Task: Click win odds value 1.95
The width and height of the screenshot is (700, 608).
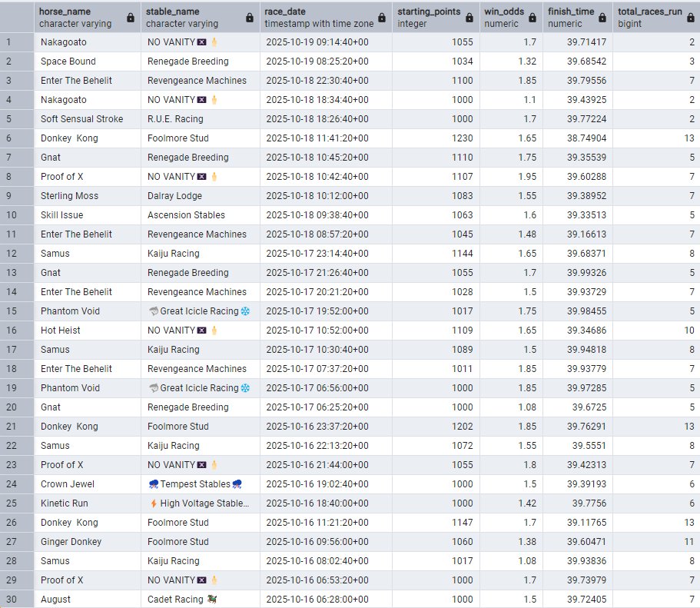Action: (x=511, y=177)
